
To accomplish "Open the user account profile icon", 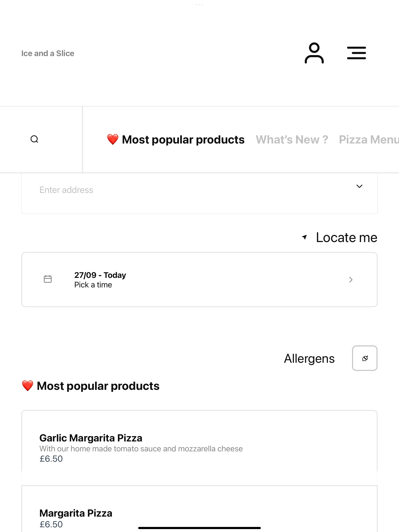I will click(x=314, y=53).
